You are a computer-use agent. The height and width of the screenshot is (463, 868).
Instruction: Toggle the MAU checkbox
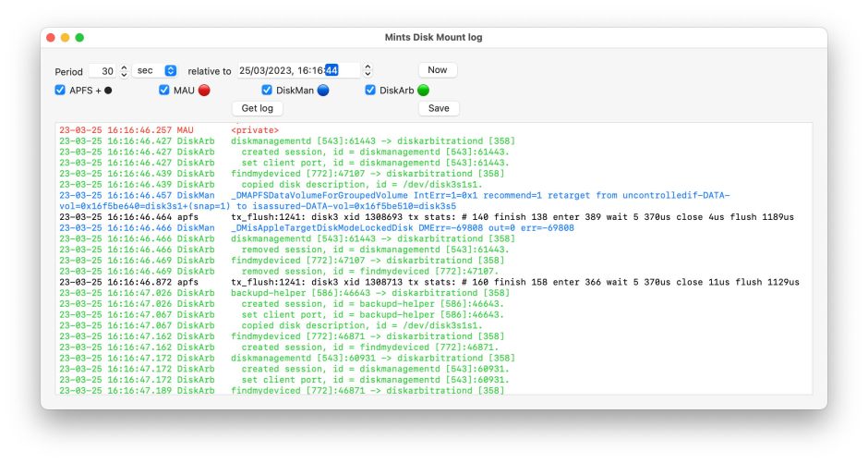coord(164,91)
